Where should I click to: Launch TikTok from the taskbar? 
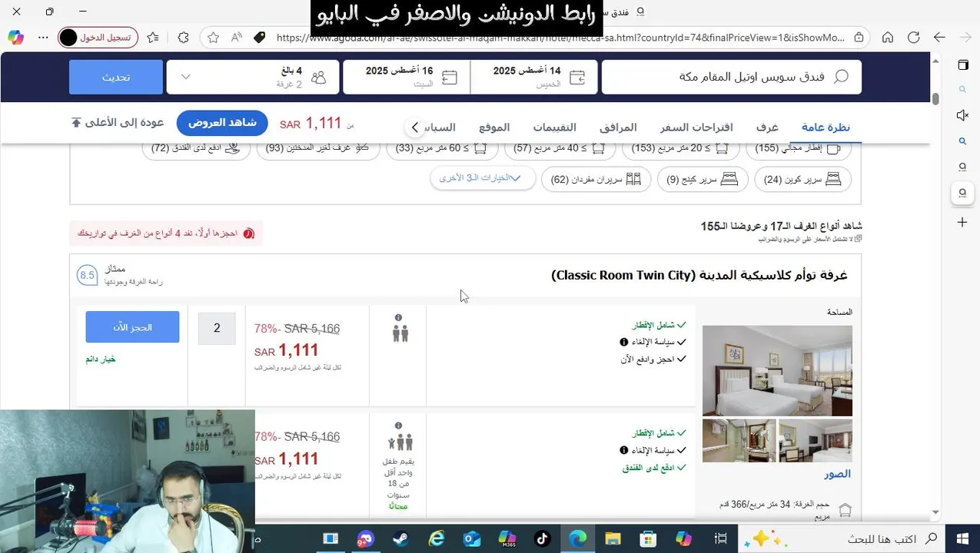coord(542,538)
